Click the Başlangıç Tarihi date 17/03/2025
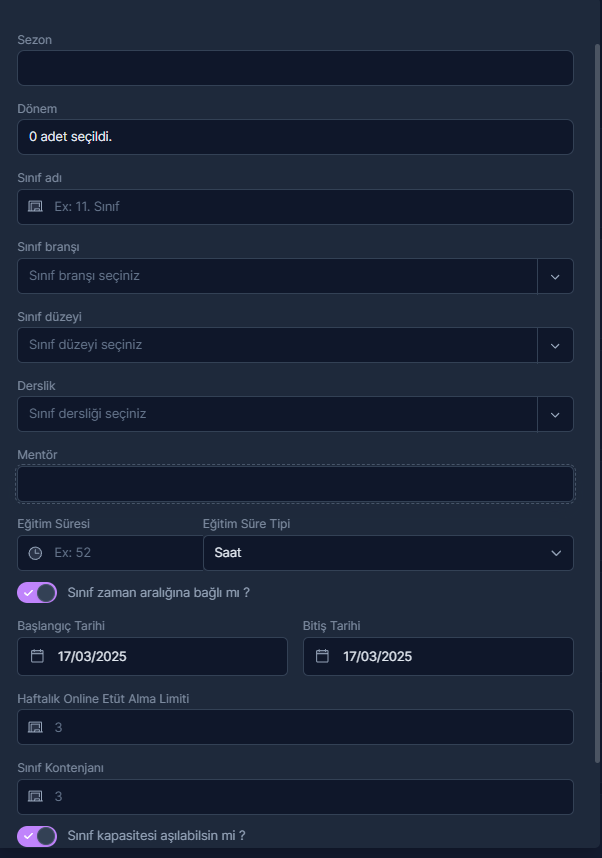 [92, 656]
